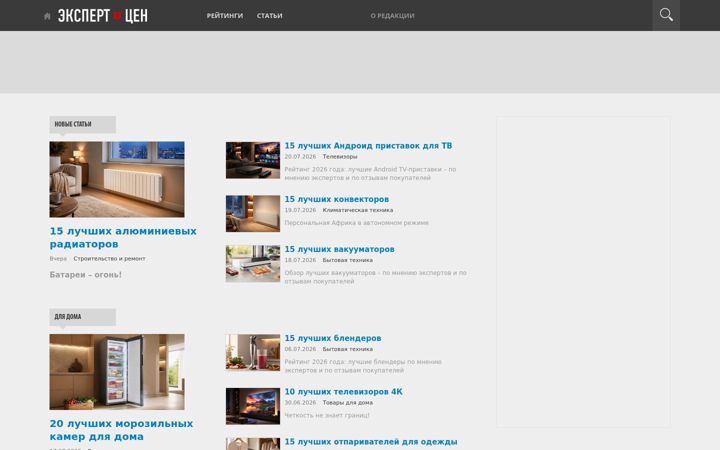This screenshot has height=450, width=720.
Task: Open Бытовая техника category under вакууматоров
Action: pos(348,260)
